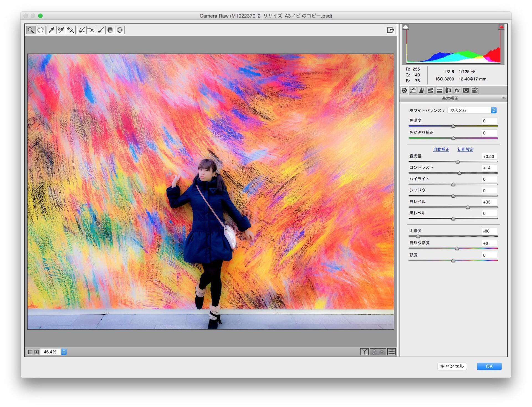This screenshot has width=532, height=407.
Task: Open the zoom level dropdown arrows
Action: tap(64, 352)
